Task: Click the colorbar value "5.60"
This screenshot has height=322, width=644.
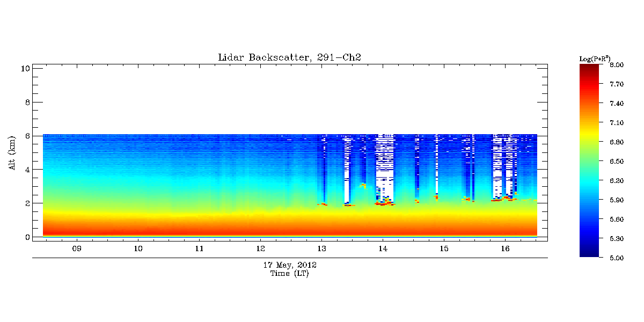Action: tap(617, 219)
